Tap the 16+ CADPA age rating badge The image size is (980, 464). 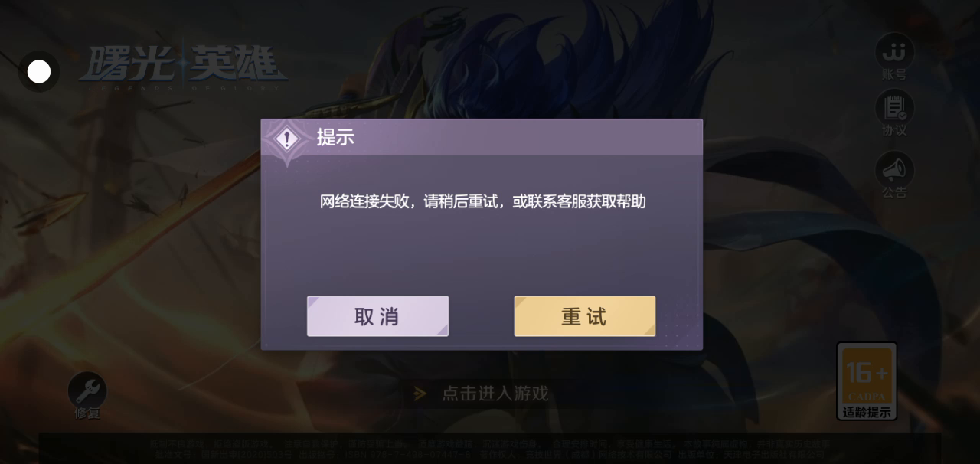pos(867,381)
